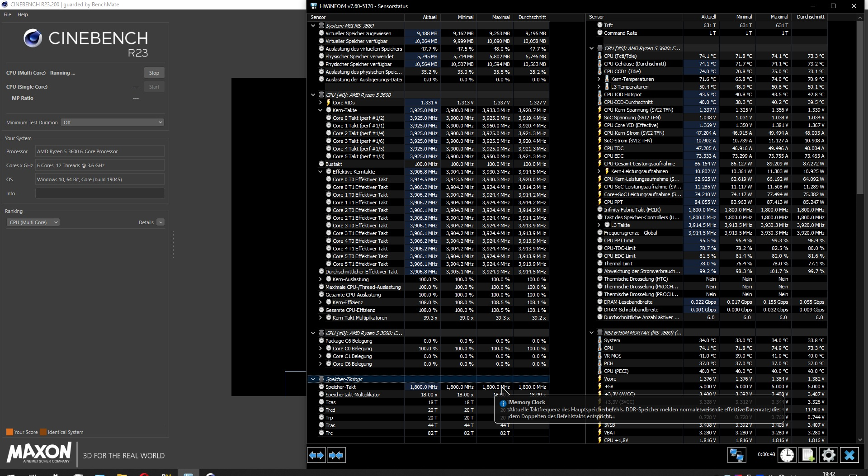Click the thermometer icon beside PCH

(599, 363)
